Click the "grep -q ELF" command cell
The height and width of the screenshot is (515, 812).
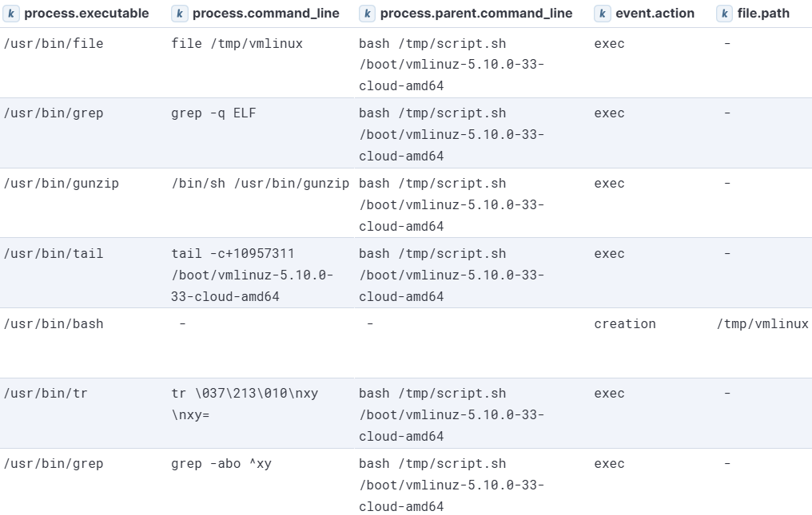[x=213, y=113]
